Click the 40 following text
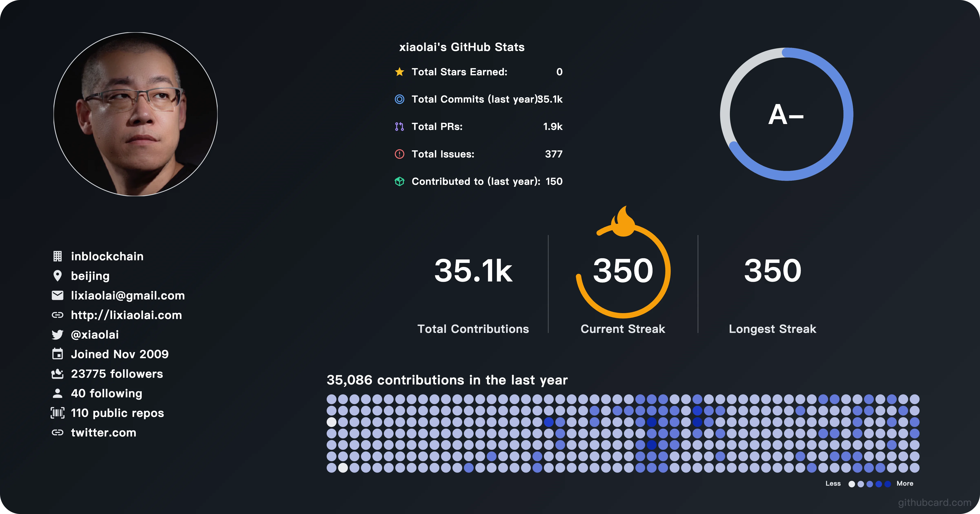This screenshot has height=514, width=980. [x=107, y=393]
